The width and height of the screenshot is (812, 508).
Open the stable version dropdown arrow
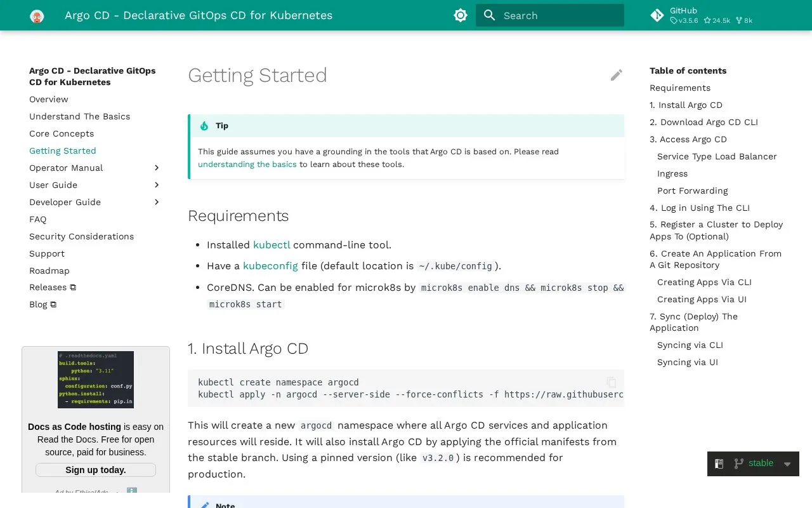(x=787, y=464)
